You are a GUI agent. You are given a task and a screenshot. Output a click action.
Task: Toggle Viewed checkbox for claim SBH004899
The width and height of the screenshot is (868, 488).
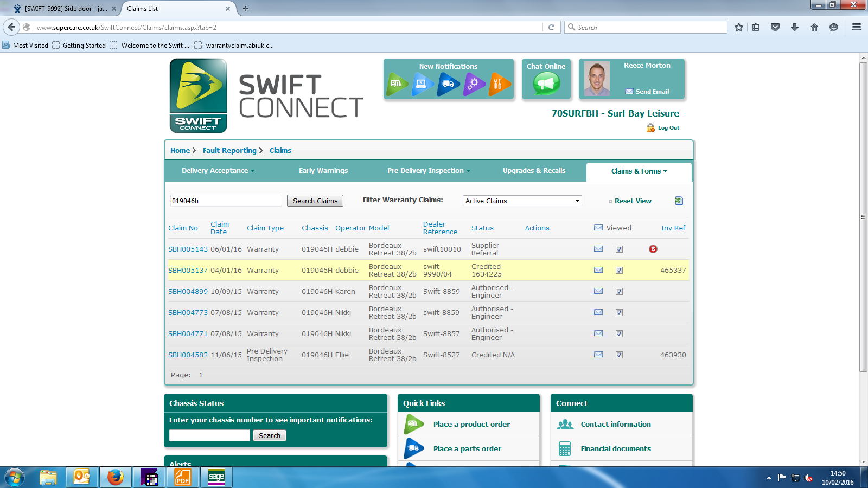[x=619, y=292]
